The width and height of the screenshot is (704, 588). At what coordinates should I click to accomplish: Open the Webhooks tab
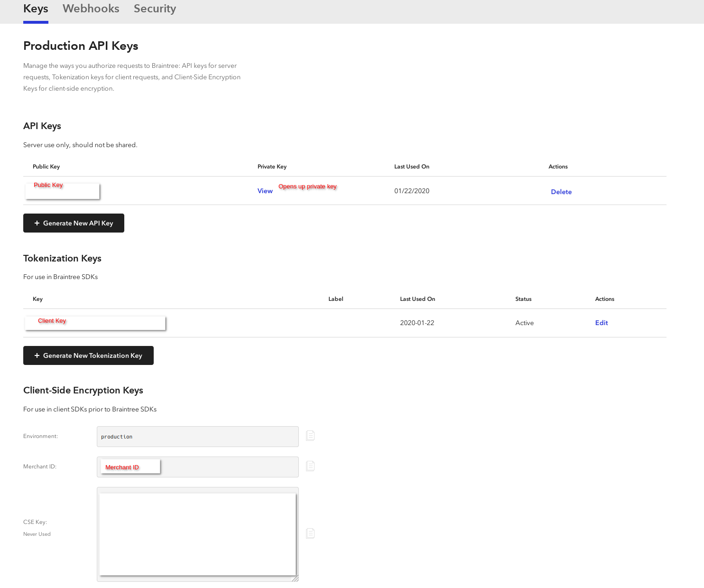tap(91, 9)
